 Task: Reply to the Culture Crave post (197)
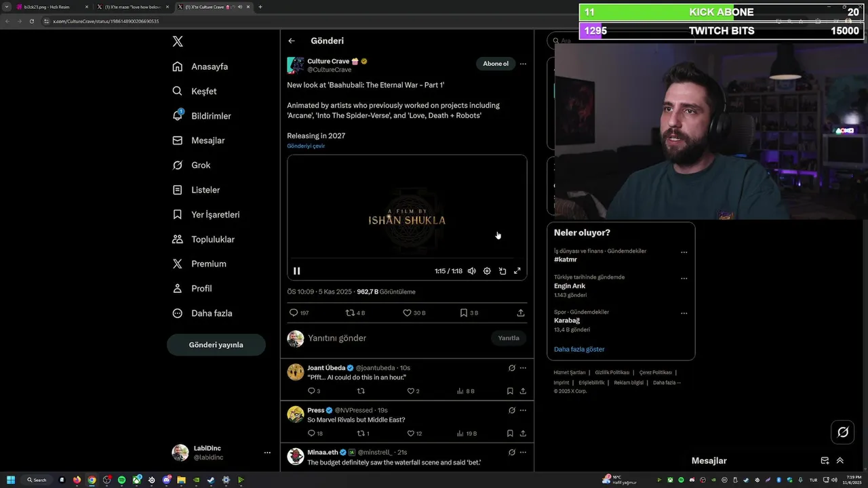tap(299, 313)
